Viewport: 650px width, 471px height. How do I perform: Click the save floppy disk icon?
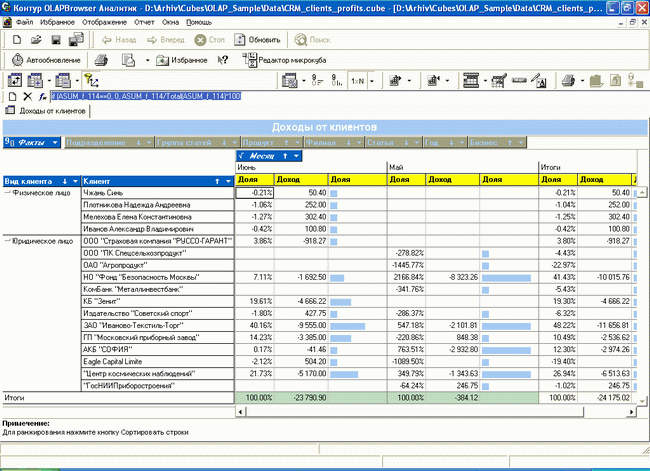[x=56, y=40]
